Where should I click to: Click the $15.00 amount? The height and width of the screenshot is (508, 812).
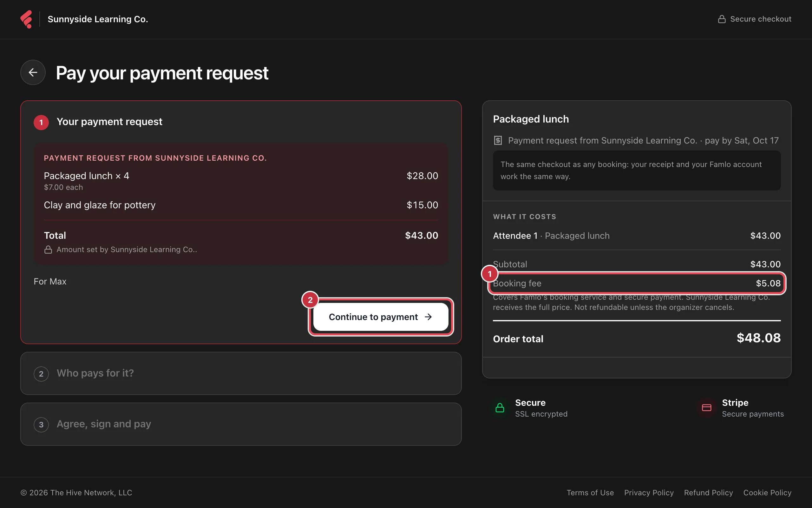(x=422, y=205)
